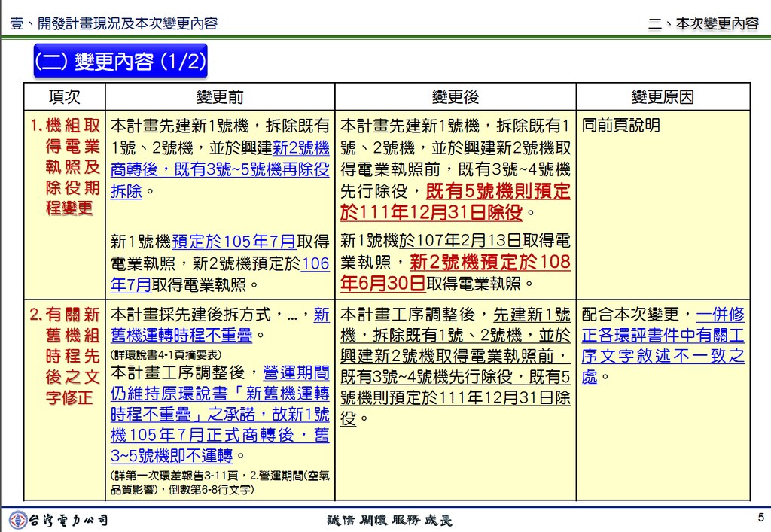Open the underlined link 新2號機商轉後
The width and height of the screenshot is (771, 532).
[220, 158]
